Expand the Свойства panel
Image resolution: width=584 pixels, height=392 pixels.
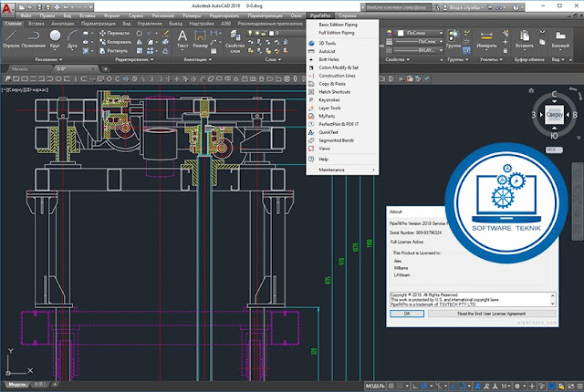coord(397,59)
